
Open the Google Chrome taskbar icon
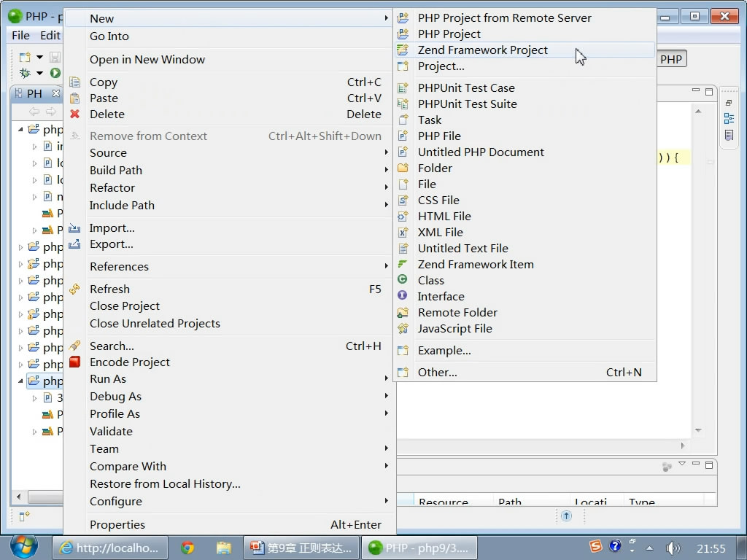click(187, 548)
